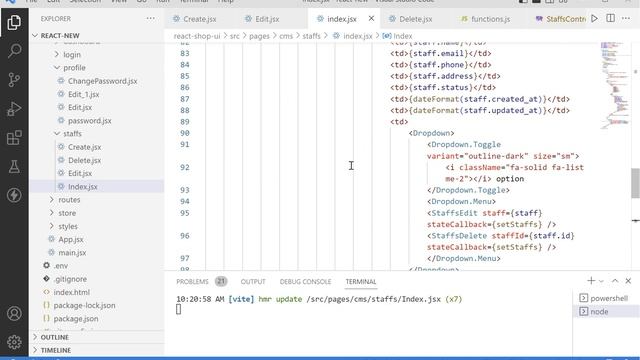
Task: Open Edit_1.jsx in the explorer
Action: pyautogui.click(x=97, y=94)
